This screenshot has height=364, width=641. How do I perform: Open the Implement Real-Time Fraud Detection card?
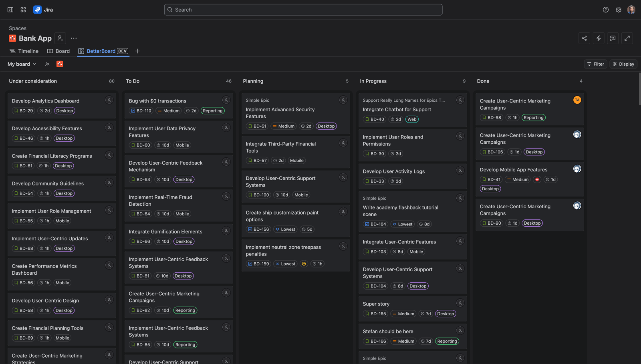[x=179, y=205]
